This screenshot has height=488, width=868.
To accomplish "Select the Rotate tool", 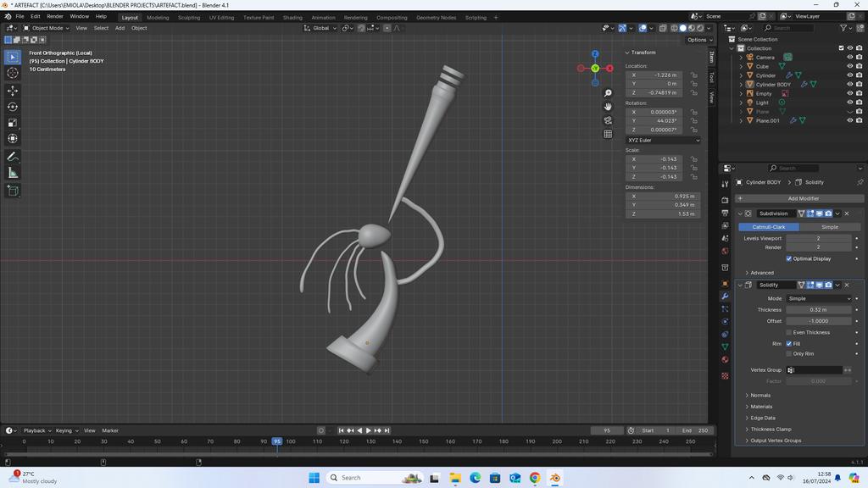I will point(13,107).
